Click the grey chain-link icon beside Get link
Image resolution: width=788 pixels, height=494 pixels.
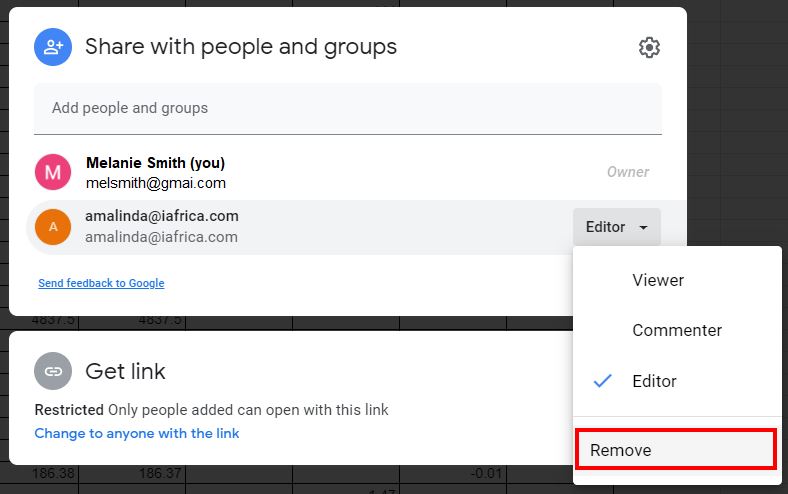click(x=52, y=371)
